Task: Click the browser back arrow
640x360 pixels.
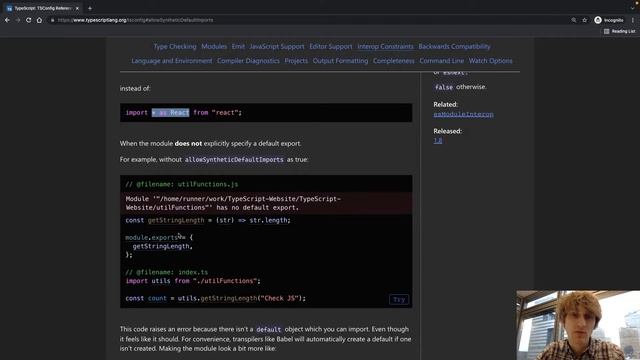Action: point(7,20)
